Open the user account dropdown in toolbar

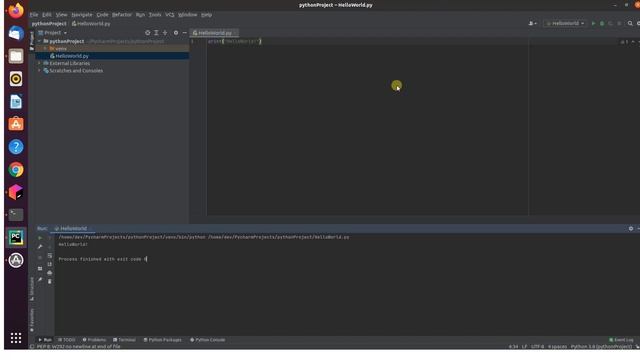533,24
